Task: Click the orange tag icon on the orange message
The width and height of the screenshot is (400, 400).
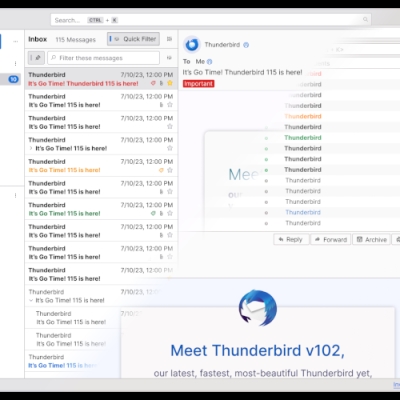Action: pyautogui.click(x=161, y=170)
